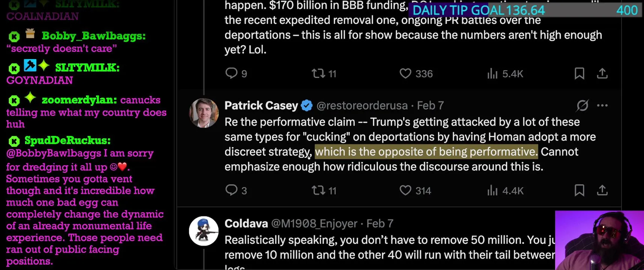Click Coldava's avatar image
This screenshot has height=270, width=644.
click(x=204, y=231)
